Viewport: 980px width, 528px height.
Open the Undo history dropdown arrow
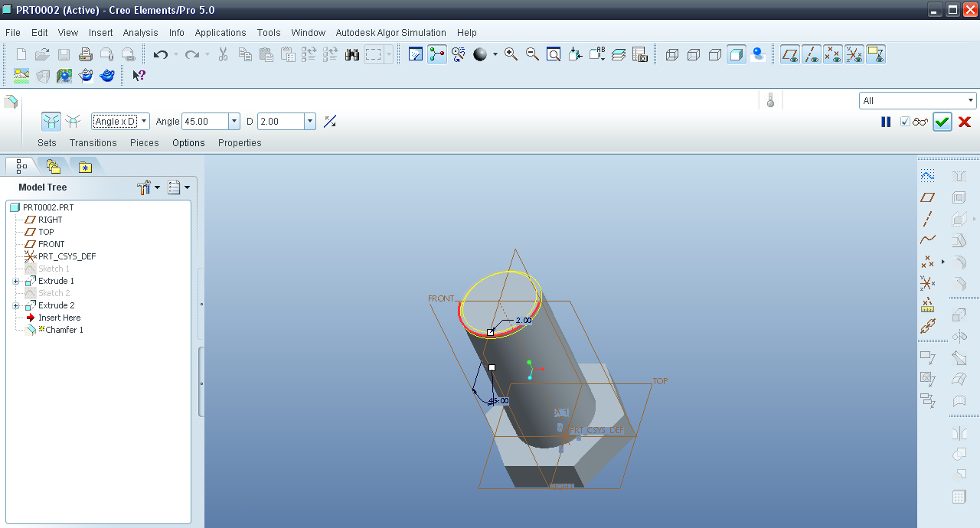coord(175,54)
